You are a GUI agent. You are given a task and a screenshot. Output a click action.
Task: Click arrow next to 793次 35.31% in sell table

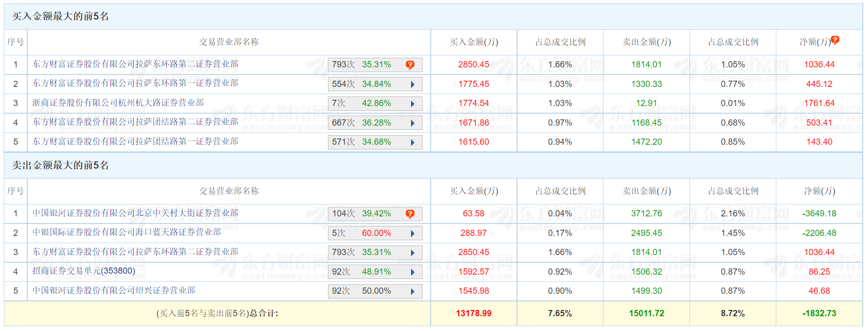tap(413, 253)
